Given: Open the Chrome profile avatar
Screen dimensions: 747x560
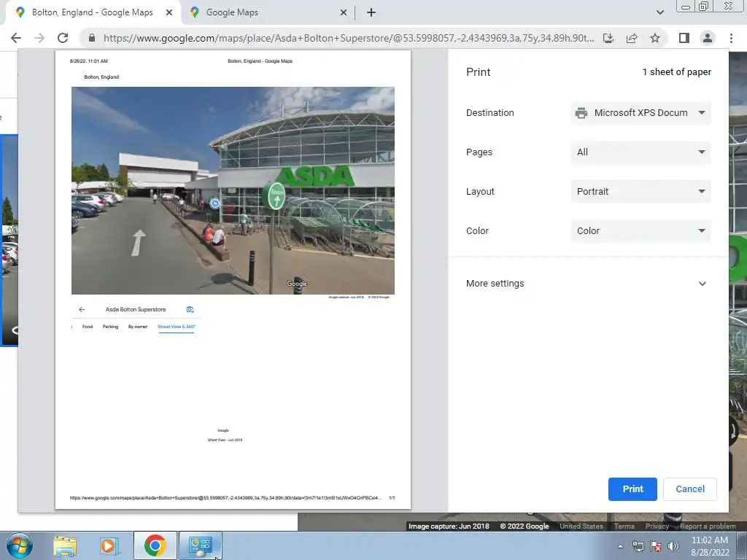Looking at the screenshot, I should pos(708,38).
